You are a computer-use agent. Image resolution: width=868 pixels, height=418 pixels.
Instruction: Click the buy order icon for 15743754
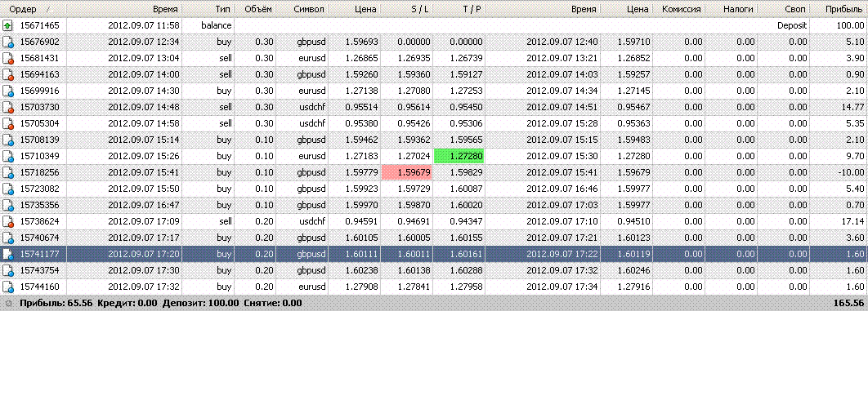pos(7,270)
